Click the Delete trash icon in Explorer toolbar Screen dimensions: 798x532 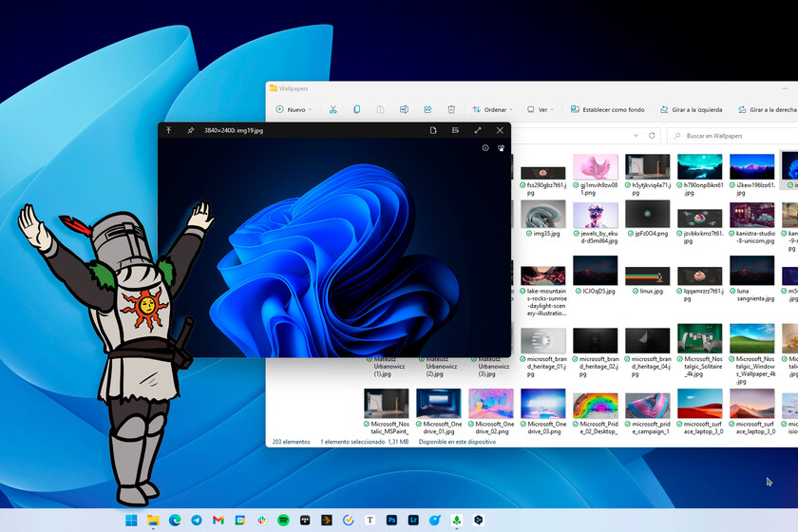[451, 109]
